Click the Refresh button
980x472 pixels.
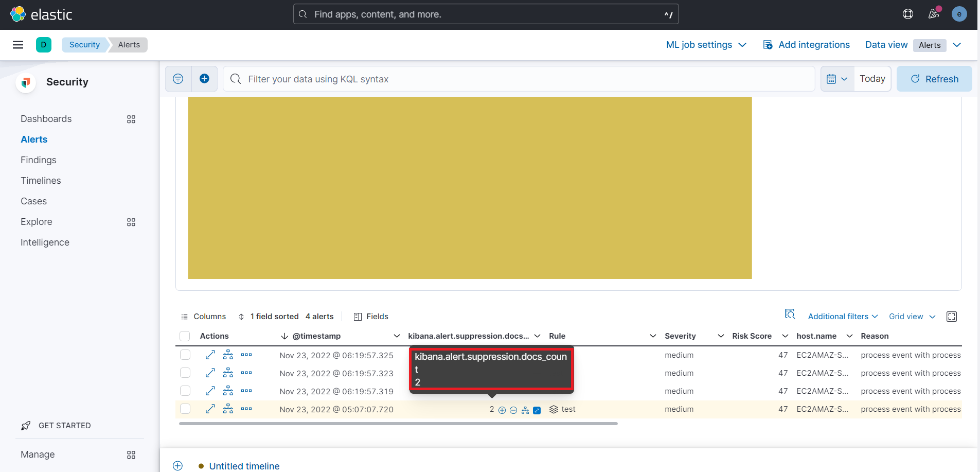[935, 79]
